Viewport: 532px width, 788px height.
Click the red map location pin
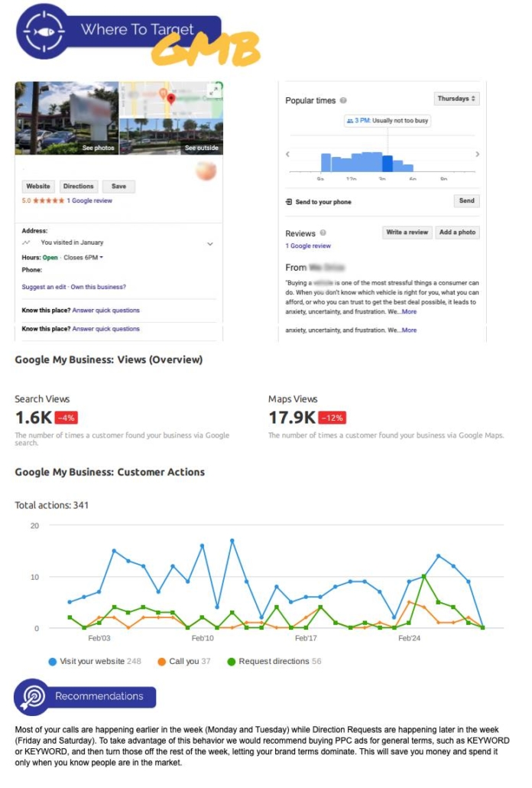click(171, 99)
